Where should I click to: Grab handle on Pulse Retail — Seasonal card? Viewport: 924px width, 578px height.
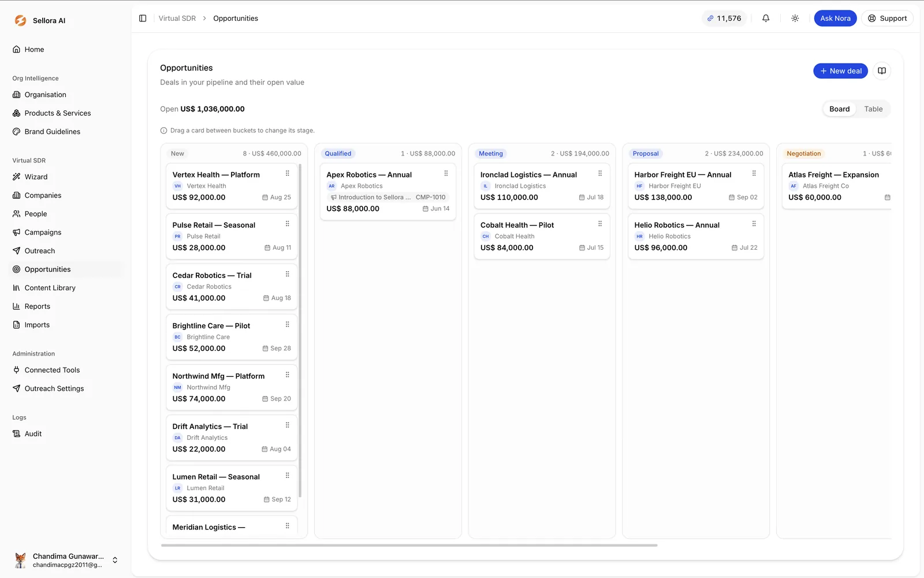pyautogui.click(x=288, y=224)
